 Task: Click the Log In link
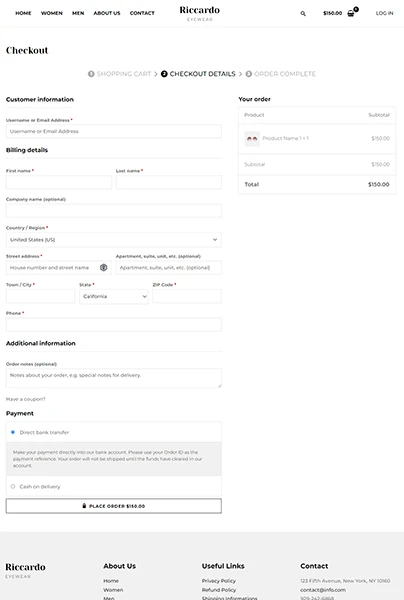click(x=384, y=13)
